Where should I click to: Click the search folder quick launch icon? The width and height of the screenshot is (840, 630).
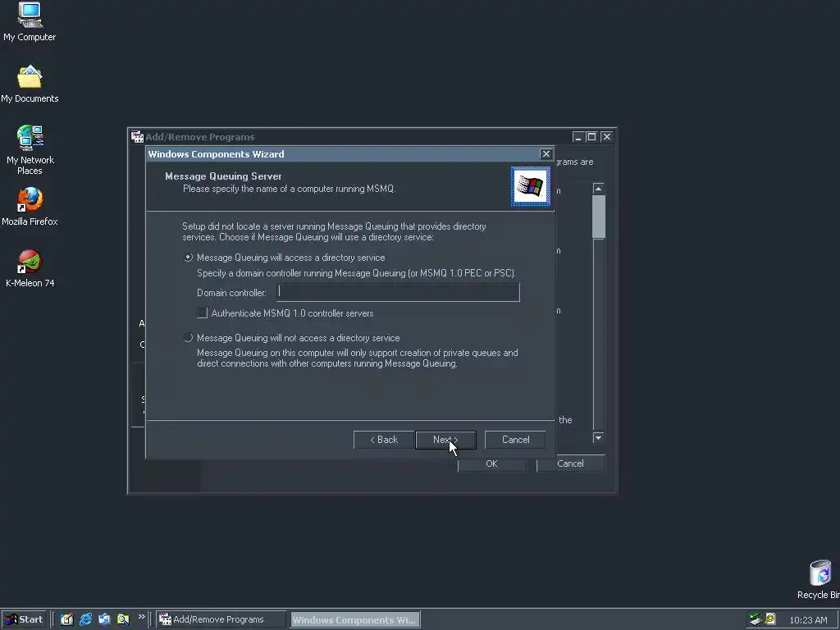[123, 619]
